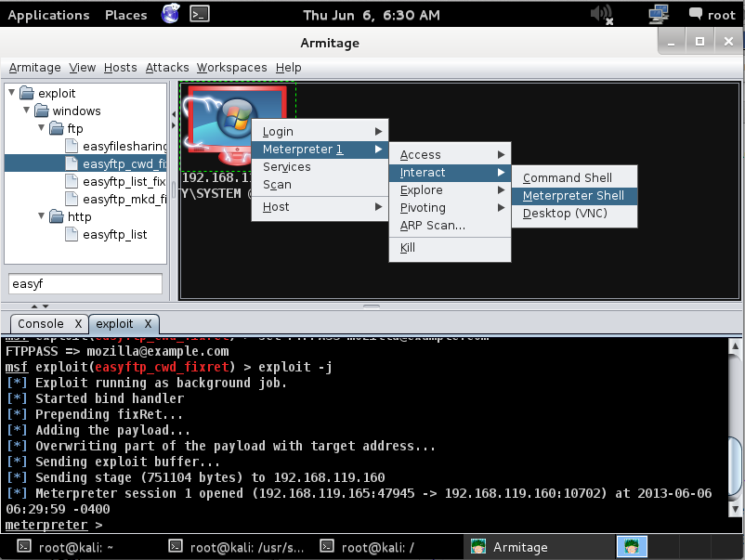The image size is (745, 560).
Task: Choose Services in host context menu
Action: (320, 167)
